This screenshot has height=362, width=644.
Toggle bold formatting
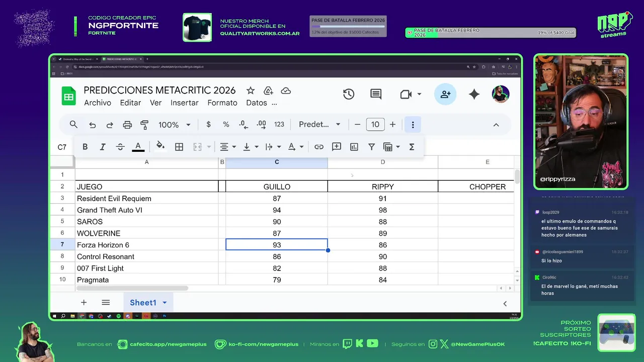pos(85,147)
